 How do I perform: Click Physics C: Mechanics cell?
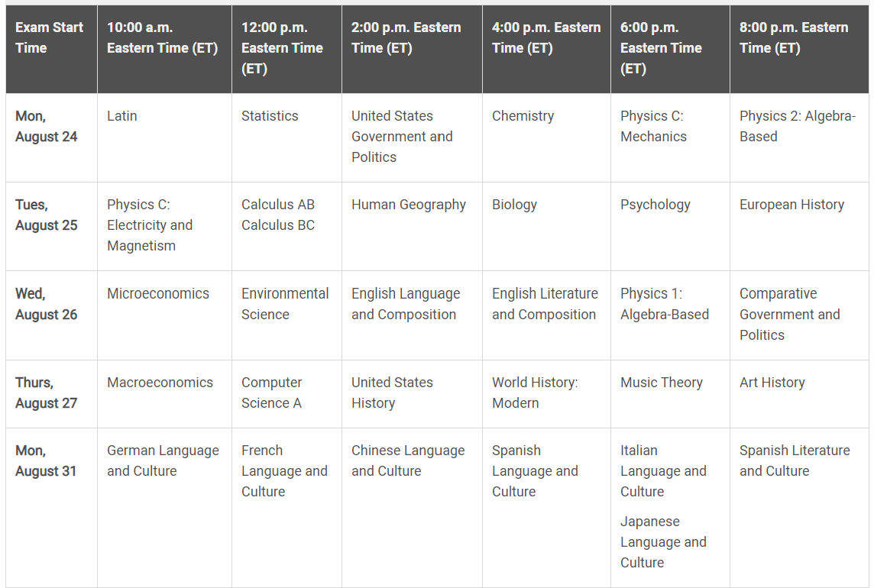[653, 126]
